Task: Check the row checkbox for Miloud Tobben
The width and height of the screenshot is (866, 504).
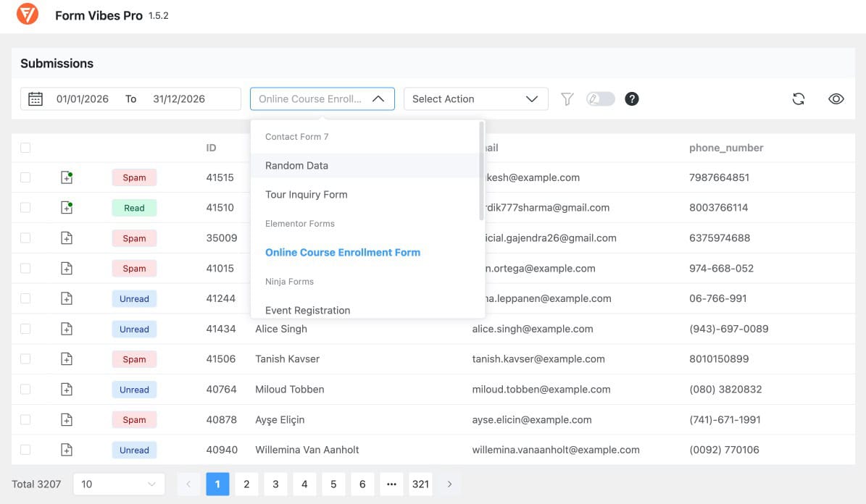Action: click(x=25, y=389)
